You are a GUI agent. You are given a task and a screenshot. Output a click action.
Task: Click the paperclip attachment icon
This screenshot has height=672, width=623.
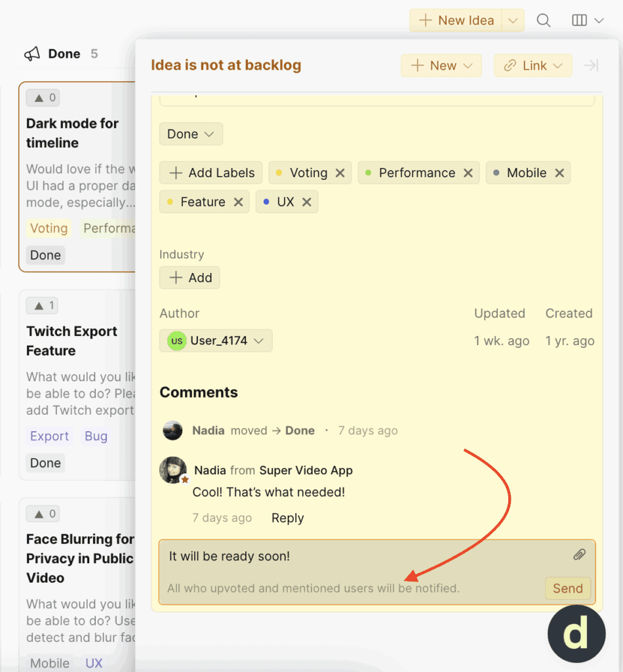coord(579,555)
